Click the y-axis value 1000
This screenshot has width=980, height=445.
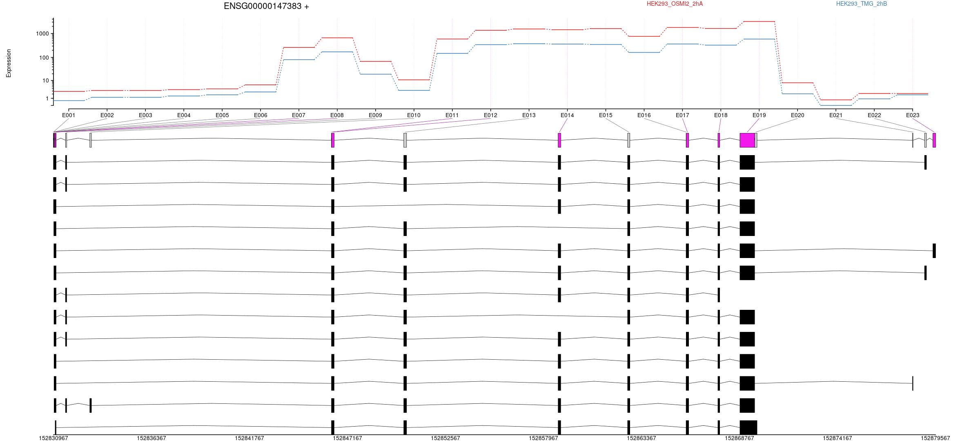tap(42, 34)
